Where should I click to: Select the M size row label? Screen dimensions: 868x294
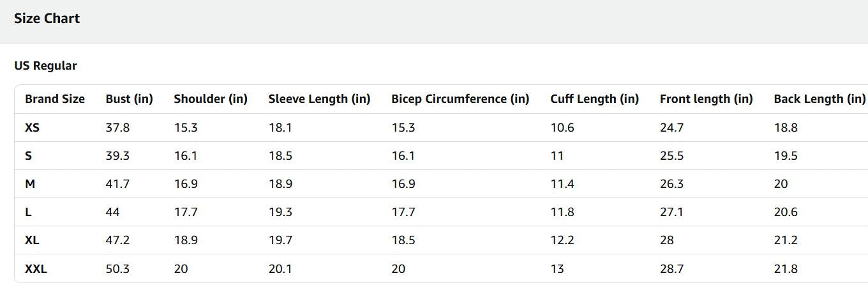(30, 184)
